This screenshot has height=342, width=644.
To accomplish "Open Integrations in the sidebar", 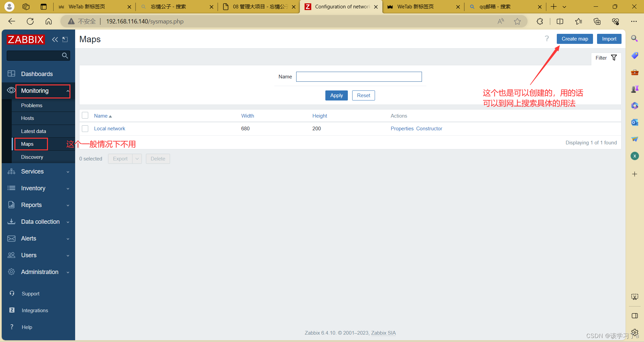I will pyautogui.click(x=35, y=311).
